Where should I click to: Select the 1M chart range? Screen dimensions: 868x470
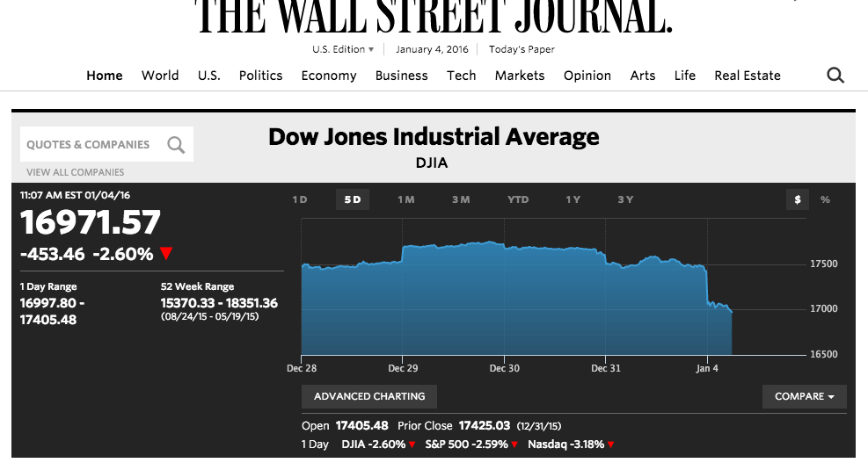coord(405,199)
